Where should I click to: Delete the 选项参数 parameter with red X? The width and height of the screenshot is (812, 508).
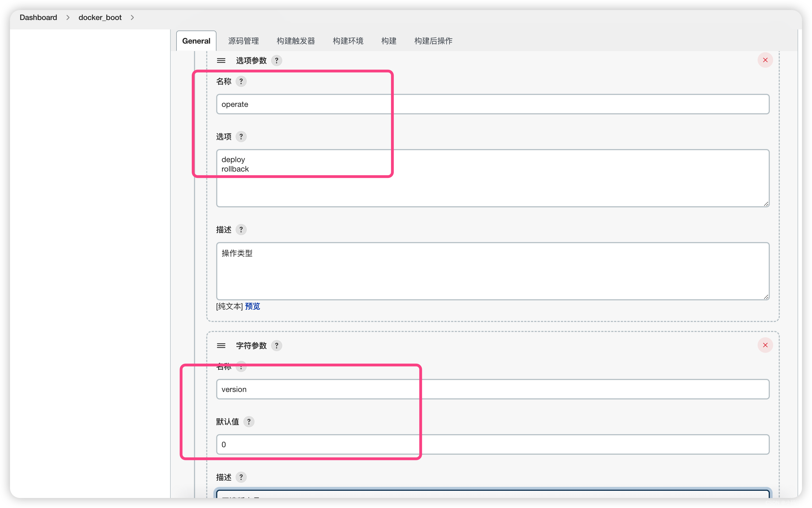765,60
